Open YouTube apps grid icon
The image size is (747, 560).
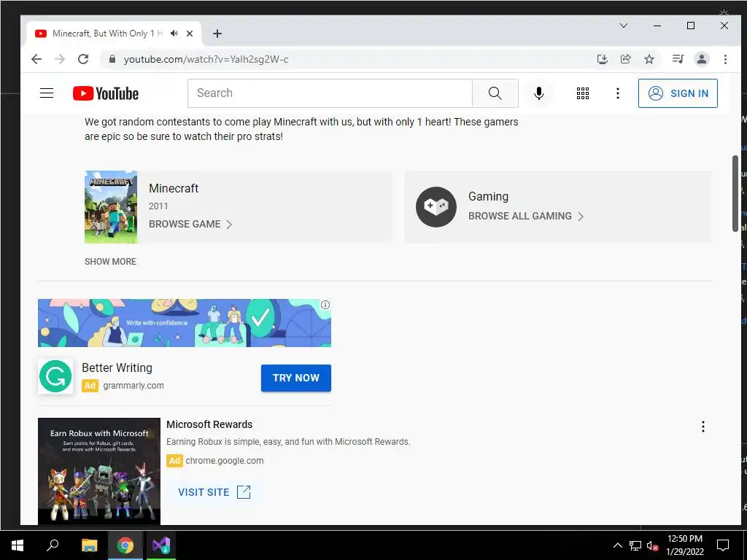[583, 93]
